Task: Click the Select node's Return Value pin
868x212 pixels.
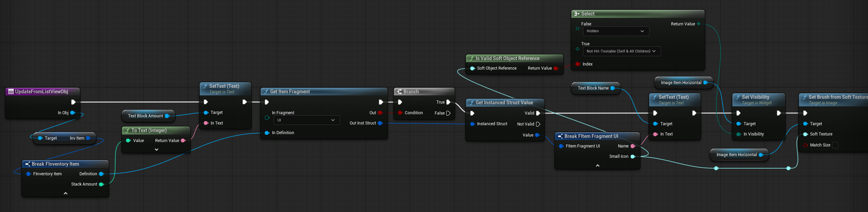Action: 699,24
